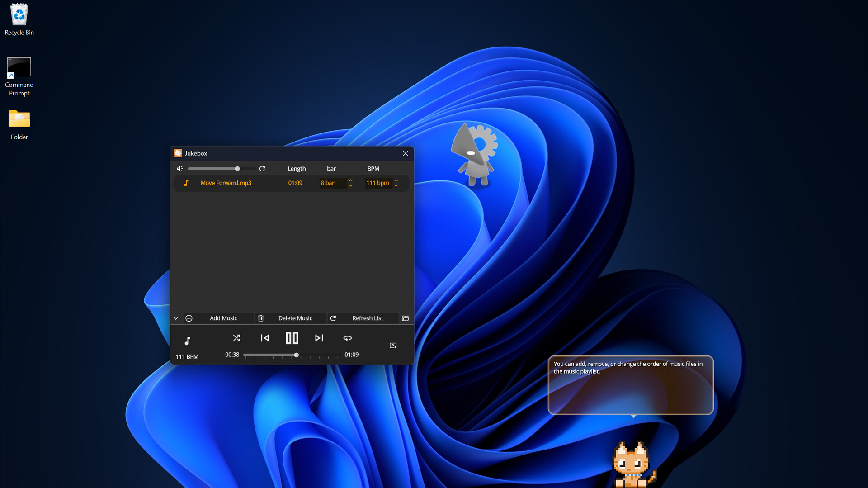Select the Command Prompt desktop shortcut
The height and width of the screenshot is (488, 868).
coord(19,76)
